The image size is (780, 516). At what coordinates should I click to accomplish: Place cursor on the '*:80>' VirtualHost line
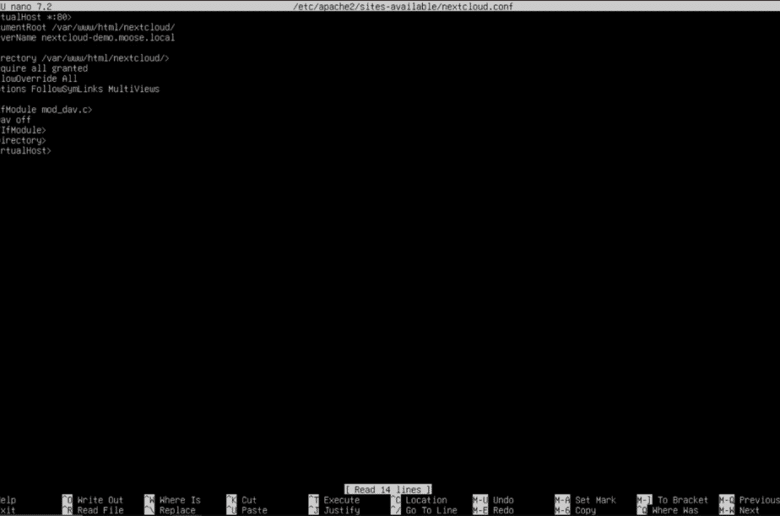click(x=36, y=17)
